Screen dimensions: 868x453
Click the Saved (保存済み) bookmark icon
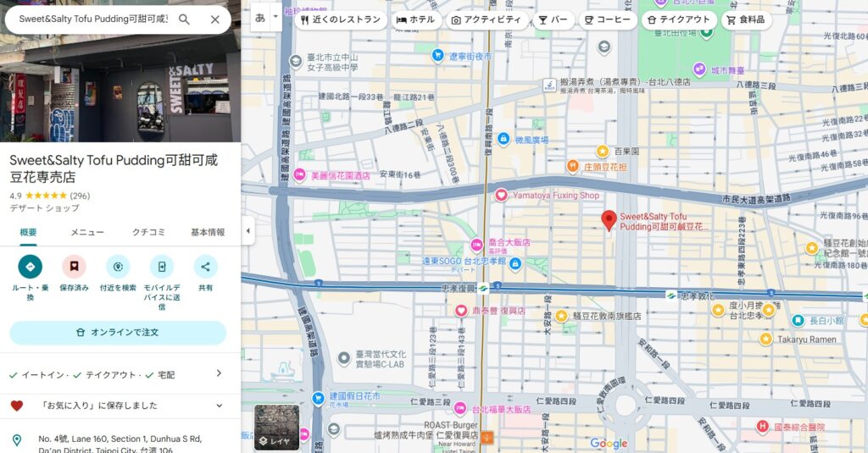point(74,267)
